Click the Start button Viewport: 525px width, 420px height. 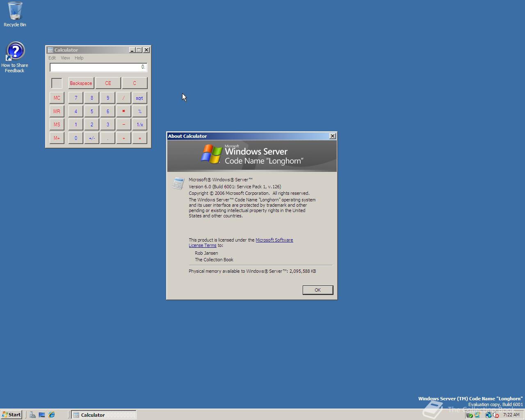[11, 415]
